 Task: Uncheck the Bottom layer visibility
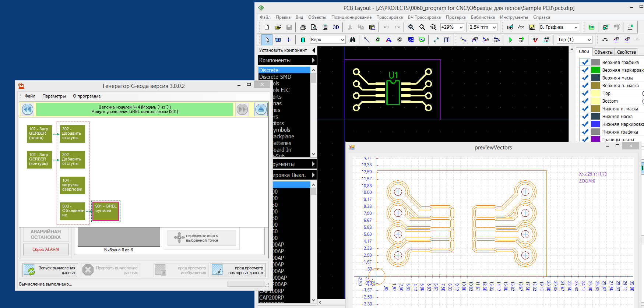(x=585, y=101)
